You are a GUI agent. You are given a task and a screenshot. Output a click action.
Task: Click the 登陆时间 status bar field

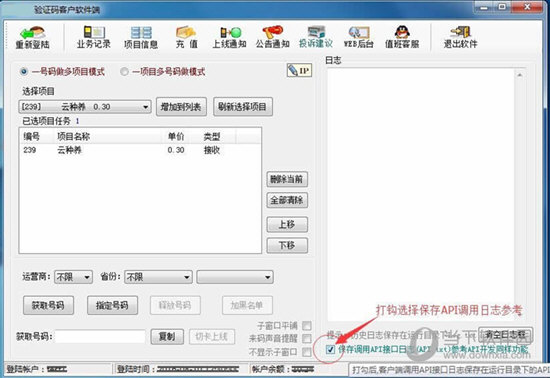tap(181, 369)
